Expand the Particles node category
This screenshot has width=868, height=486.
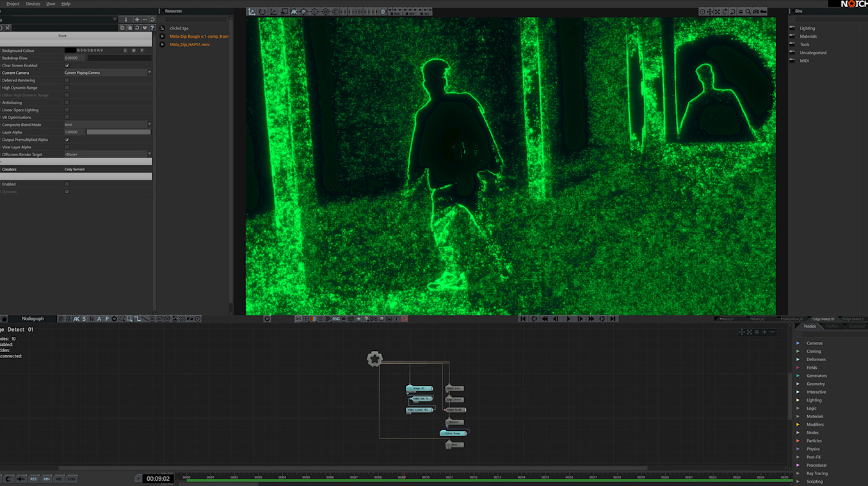click(798, 441)
